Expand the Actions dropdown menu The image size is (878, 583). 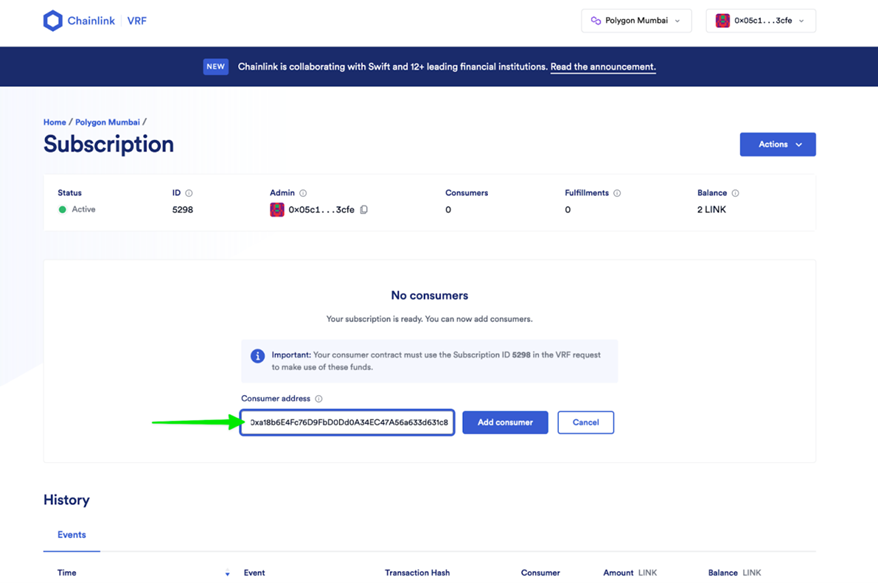(778, 144)
